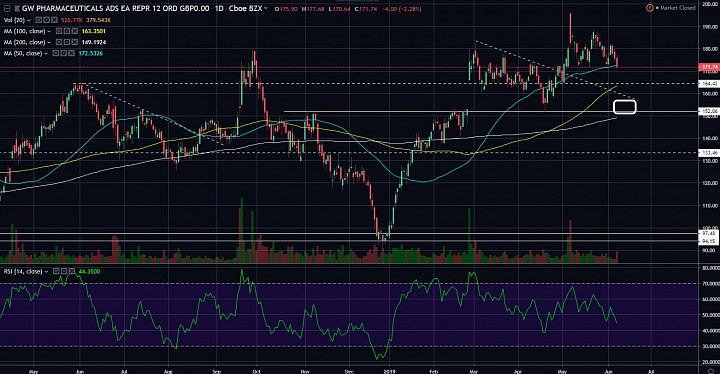This screenshot has width=720, height=374.
Task: Click the high price H177.68
Action: (x=313, y=9)
